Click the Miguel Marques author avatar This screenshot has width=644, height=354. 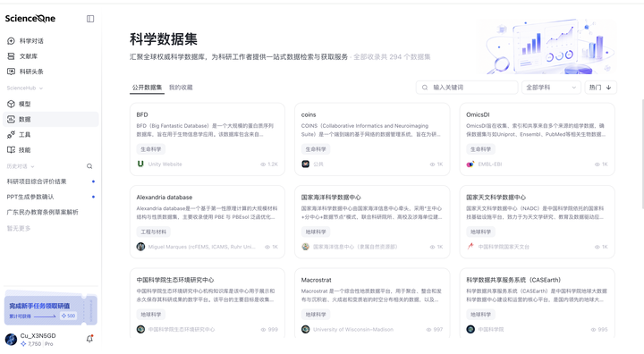(x=140, y=247)
